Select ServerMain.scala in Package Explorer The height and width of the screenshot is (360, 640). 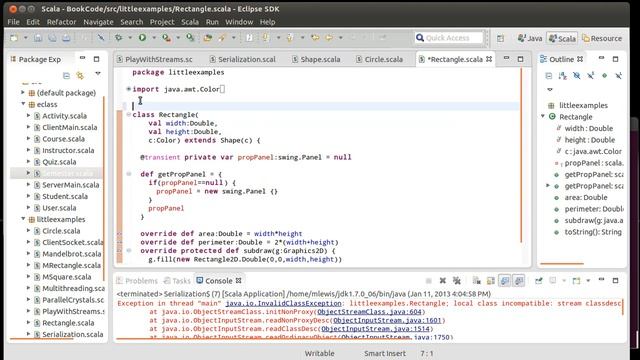tap(71, 185)
